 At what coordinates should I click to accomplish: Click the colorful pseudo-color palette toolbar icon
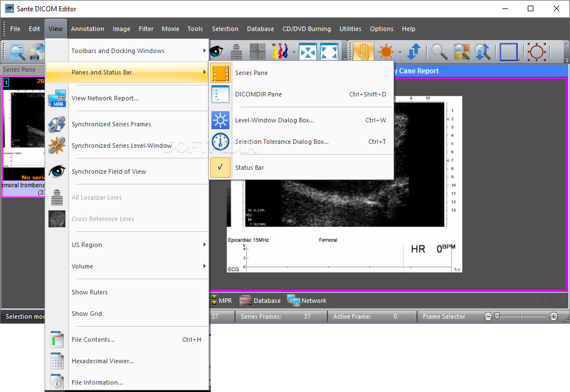280,52
